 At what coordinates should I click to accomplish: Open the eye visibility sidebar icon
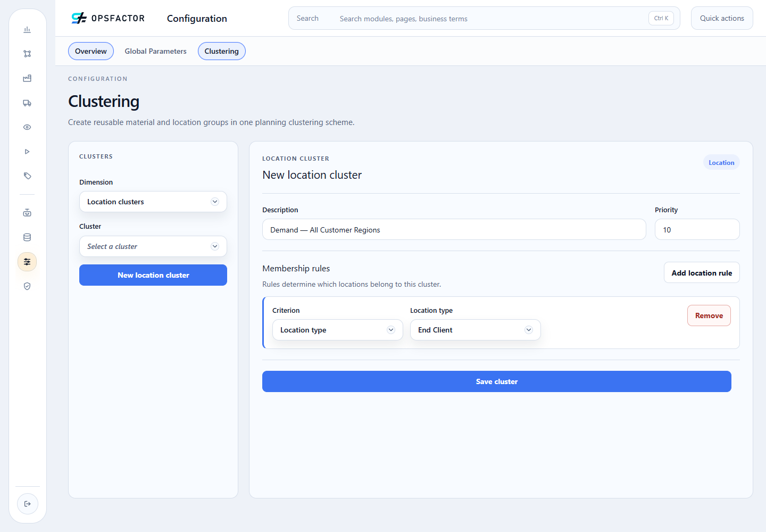tap(27, 127)
